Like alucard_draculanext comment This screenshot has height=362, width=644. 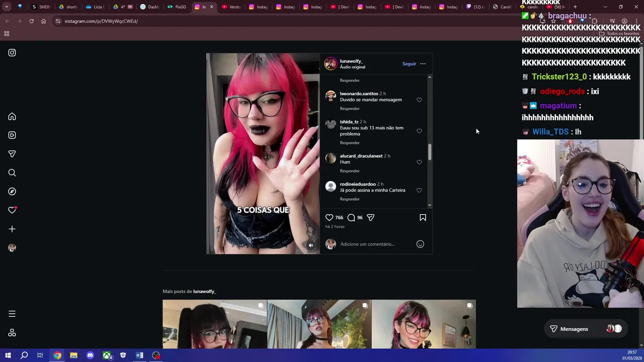coord(419,162)
